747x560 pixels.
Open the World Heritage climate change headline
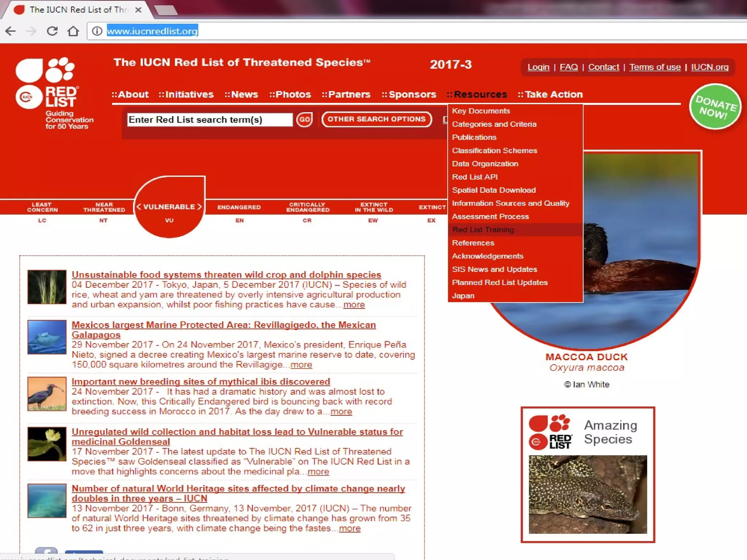tap(238, 493)
